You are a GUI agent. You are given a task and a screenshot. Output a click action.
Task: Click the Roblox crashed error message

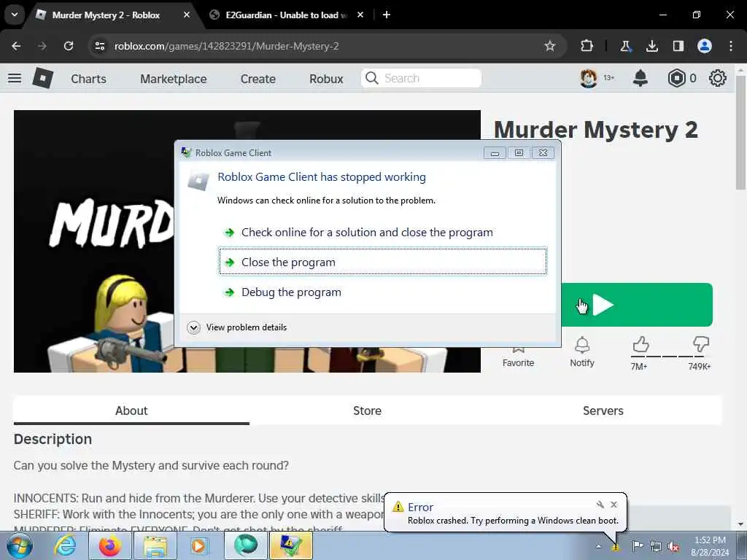click(513, 521)
